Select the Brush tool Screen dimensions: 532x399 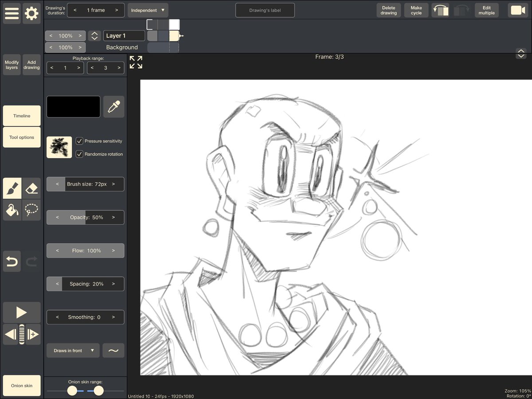click(12, 188)
